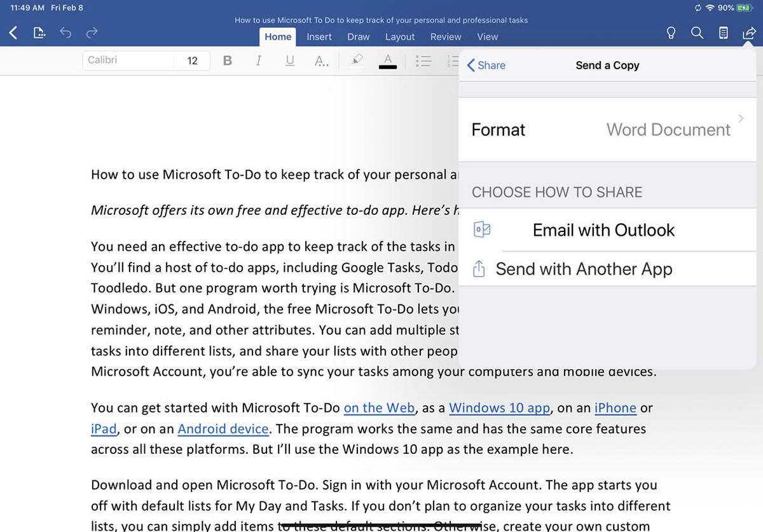The width and height of the screenshot is (763, 532).
Task: Follow the Windows 10 app hyperlink
Action: (x=499, y=407)
